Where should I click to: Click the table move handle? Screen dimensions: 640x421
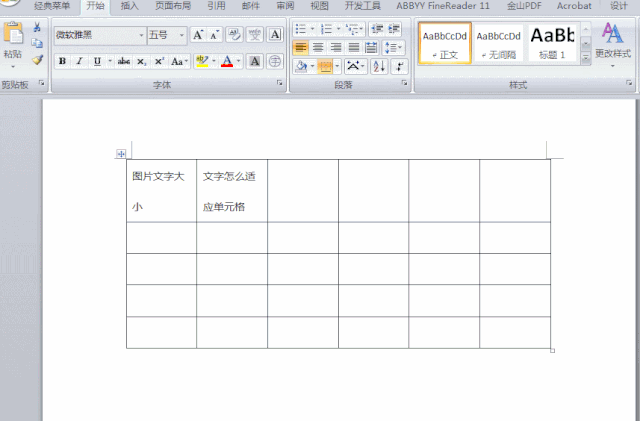pyautogui.click(x=121, y=154)
